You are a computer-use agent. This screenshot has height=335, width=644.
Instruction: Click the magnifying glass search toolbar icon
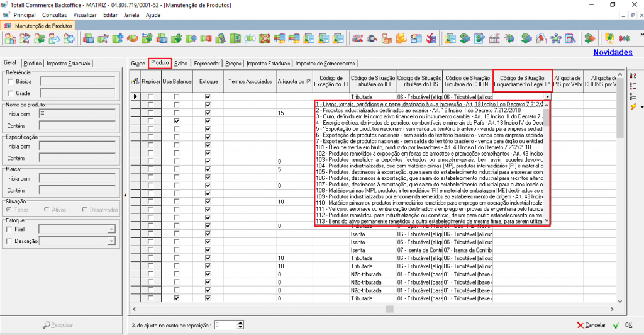pos(372,39)
